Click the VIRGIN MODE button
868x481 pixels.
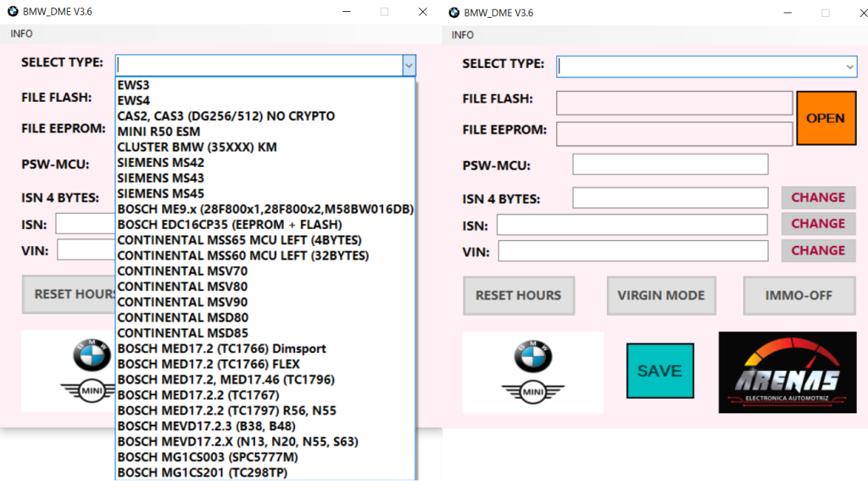coord(661,295)
